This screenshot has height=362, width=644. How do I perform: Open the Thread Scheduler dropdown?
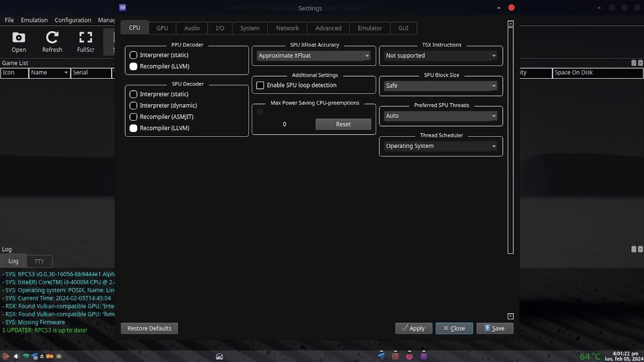point(440,146)
